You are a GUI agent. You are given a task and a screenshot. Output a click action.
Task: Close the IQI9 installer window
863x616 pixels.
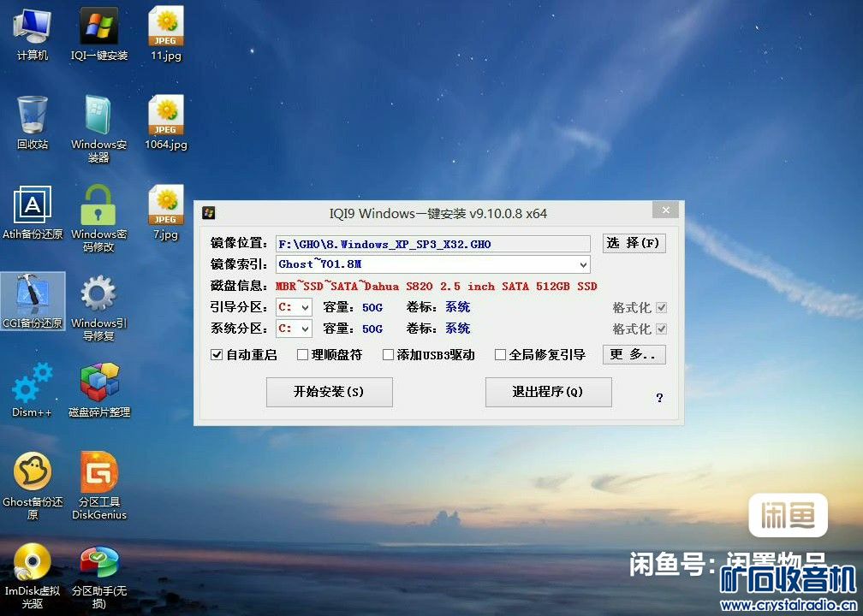point(665,210)
